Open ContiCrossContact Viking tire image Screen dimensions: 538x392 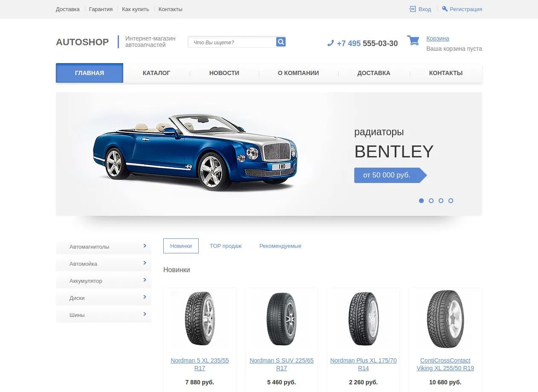coord(445,319)
